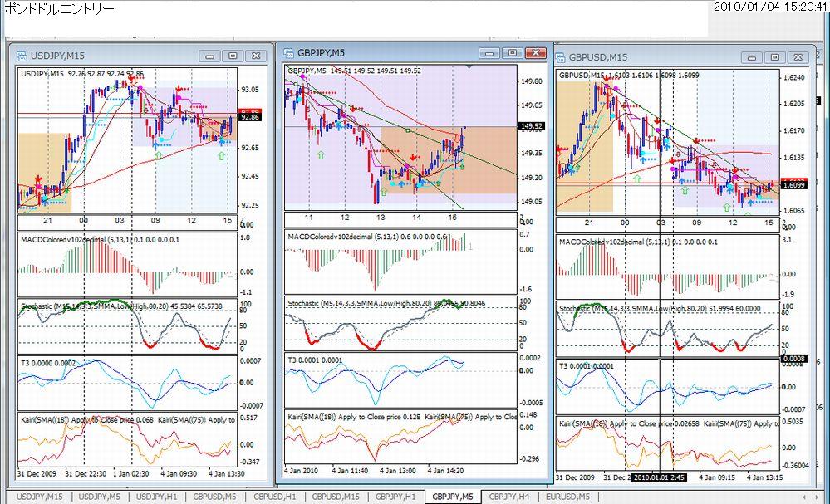Viewport: 830px width, 504px height.
Task: Close the GBPJPY,M5 chart window
Action: (x=536, y=53)
